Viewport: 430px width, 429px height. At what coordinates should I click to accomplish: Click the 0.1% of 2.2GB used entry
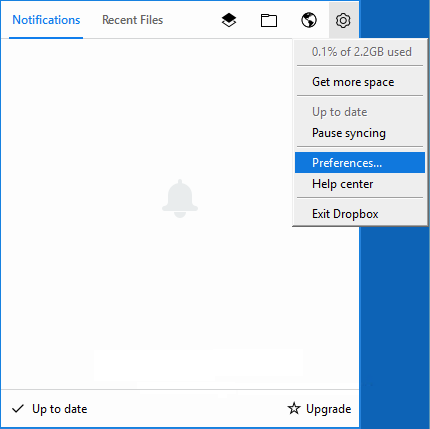pos(360,52)
